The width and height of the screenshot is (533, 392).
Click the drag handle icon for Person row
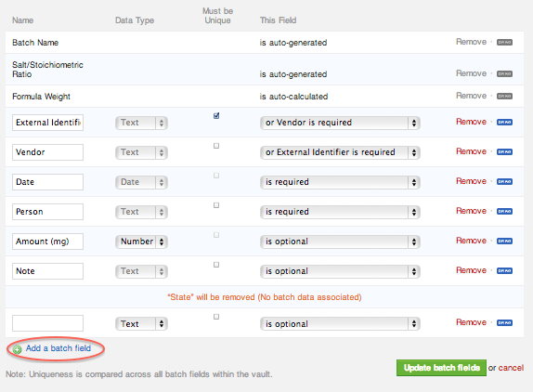[504, 212]
